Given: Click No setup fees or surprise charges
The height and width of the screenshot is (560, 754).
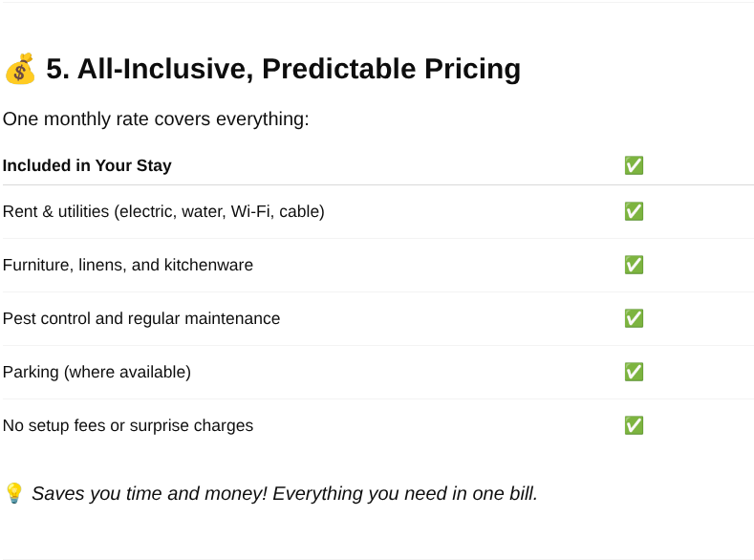Looking at the screenshot, I should point(128,425).
